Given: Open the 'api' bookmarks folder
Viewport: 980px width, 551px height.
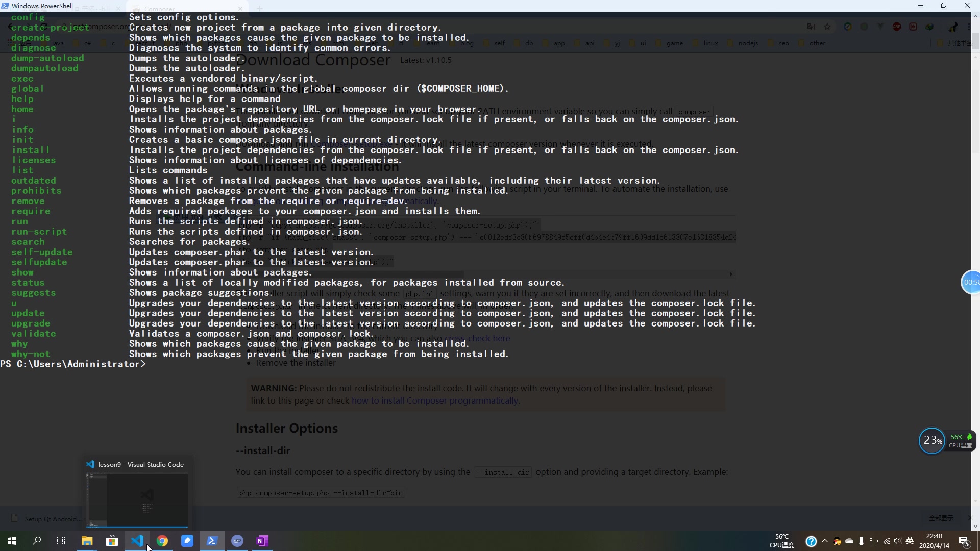Looking at the screenshot, I should point(584,43).
